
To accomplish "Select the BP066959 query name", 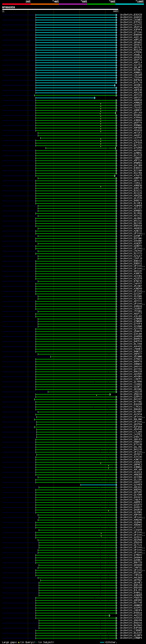I will (8, 8).
